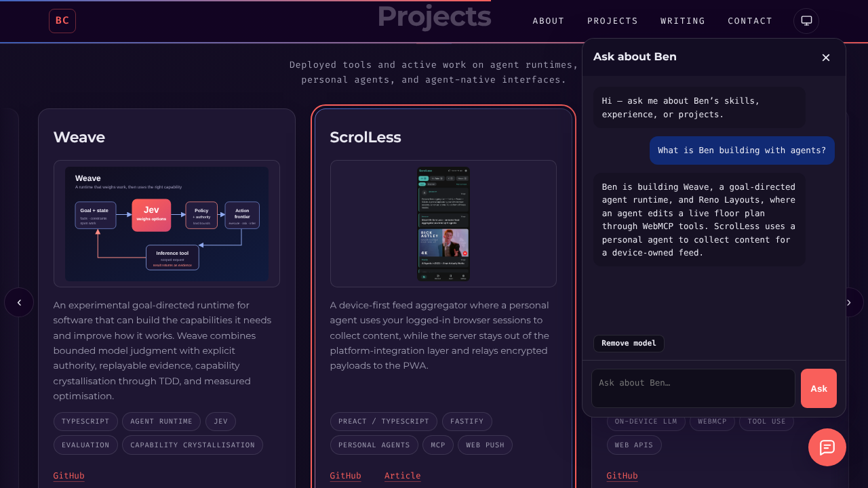Click the Weave diagram thumbnail
Screen dimensions: 868x488
(167, 224)
